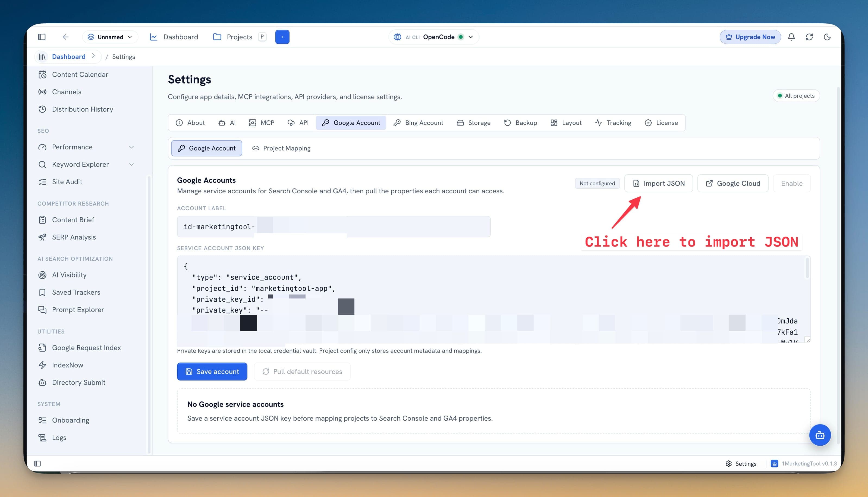Switch to the About settings tab
This screenshot has height=497, width=868.
pos(190,123)
